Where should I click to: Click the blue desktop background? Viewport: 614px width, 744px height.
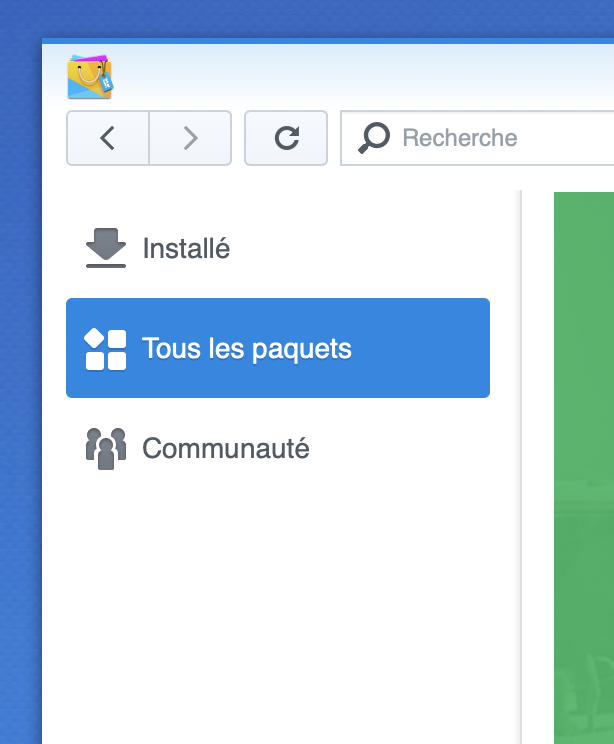21,380
